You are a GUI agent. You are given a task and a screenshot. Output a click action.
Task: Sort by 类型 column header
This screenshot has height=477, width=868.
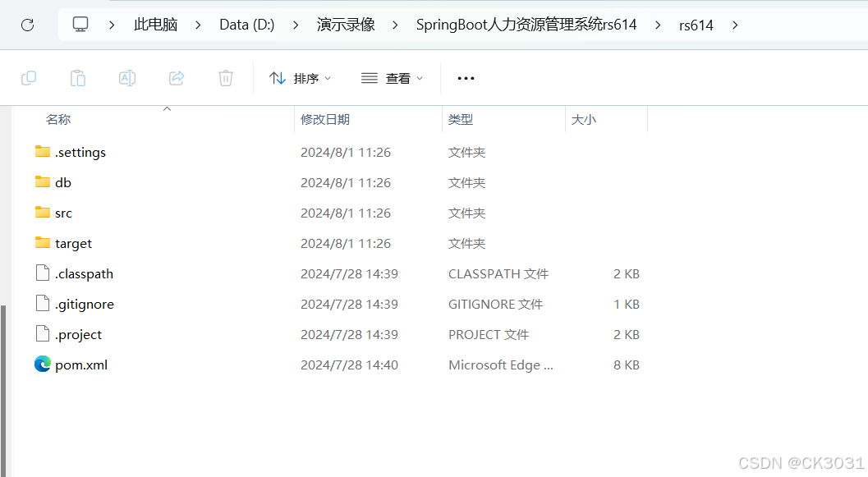pos(461,120)
